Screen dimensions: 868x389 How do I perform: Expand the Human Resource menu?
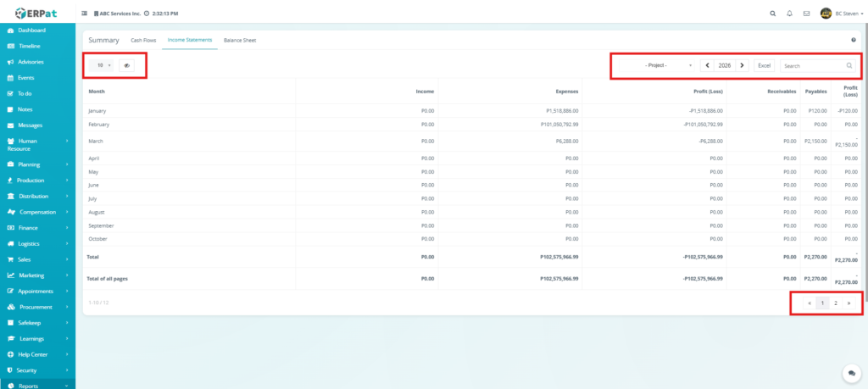coord(37,145)
